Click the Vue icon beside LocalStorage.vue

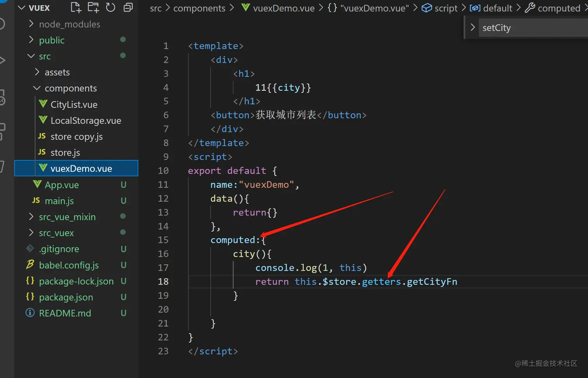pyautogui.click(x=43, y=120)
